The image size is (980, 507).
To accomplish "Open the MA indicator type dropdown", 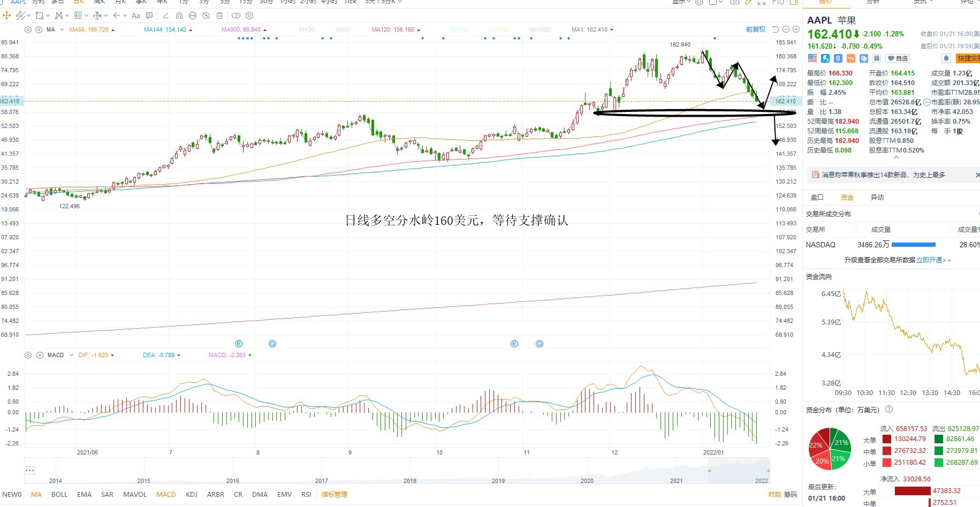I will click(x=62, y=29).
